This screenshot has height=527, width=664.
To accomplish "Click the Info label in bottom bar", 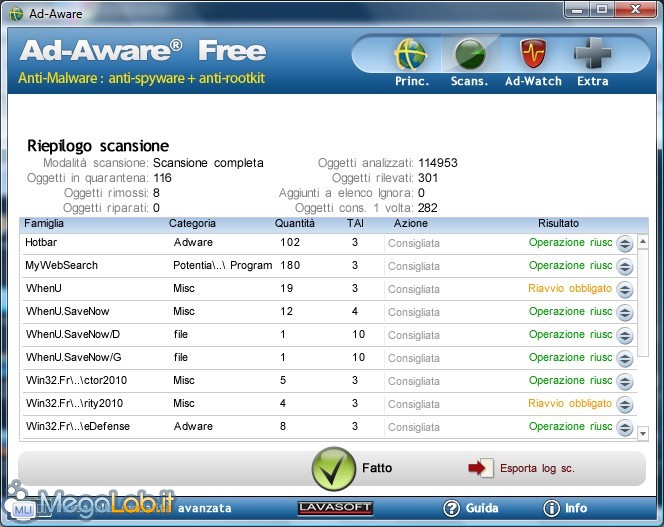I will [x=576, y=508].
